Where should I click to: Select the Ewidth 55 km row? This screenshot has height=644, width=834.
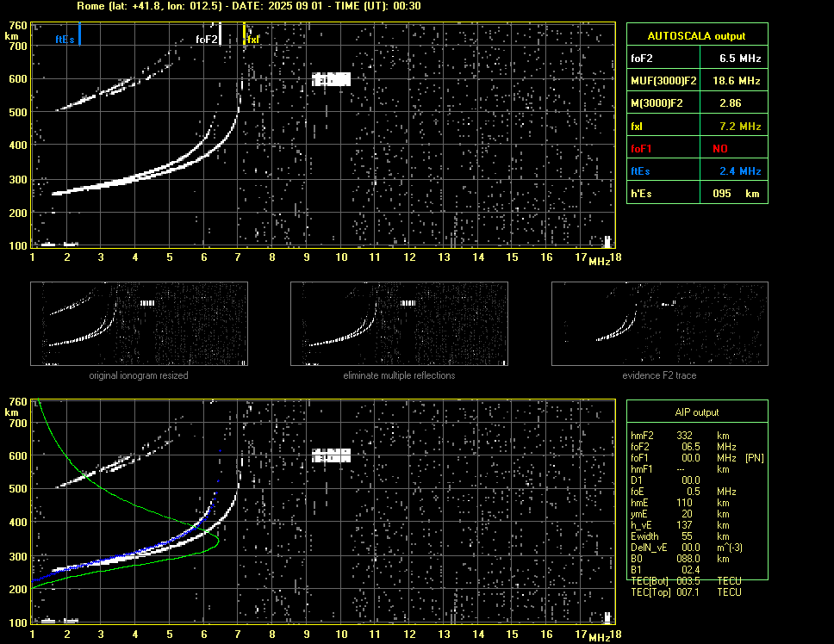click(x=681, y=536)
